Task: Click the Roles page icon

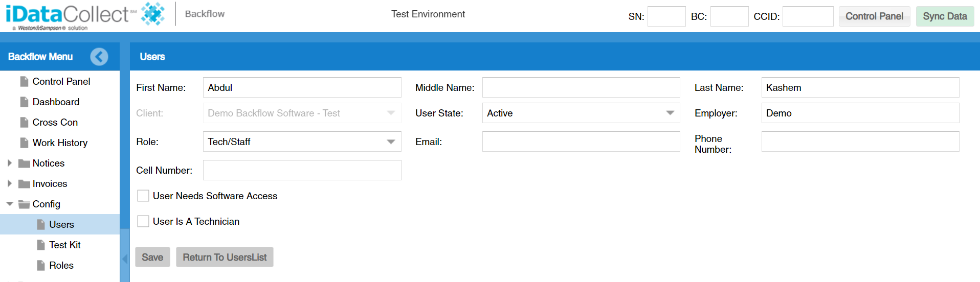Action: point(41,266)
